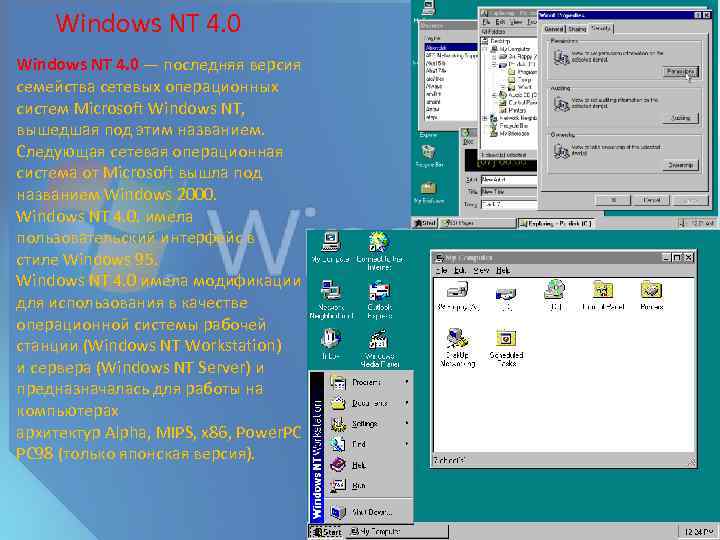720x540 pixels.
Task: Select Audio CD drive in Explorer tree
Action: (518, 95)
